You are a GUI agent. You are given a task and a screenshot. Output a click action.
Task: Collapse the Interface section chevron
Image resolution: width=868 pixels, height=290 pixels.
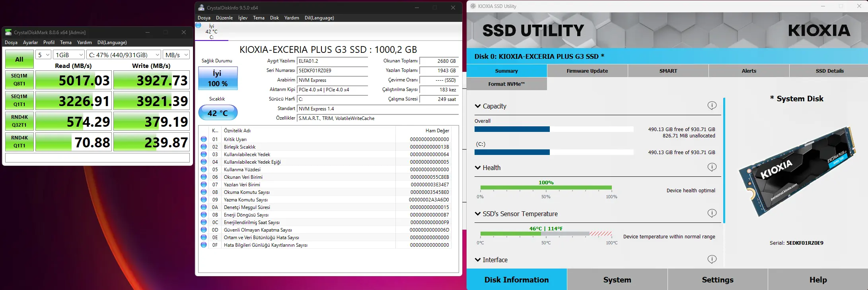pyautogui.click(x=478, y=260)
